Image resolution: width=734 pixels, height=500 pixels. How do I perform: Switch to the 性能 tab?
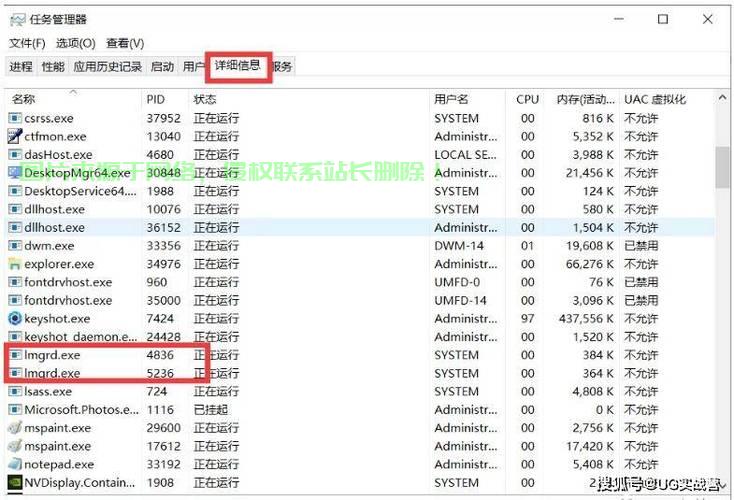[53, 66]
